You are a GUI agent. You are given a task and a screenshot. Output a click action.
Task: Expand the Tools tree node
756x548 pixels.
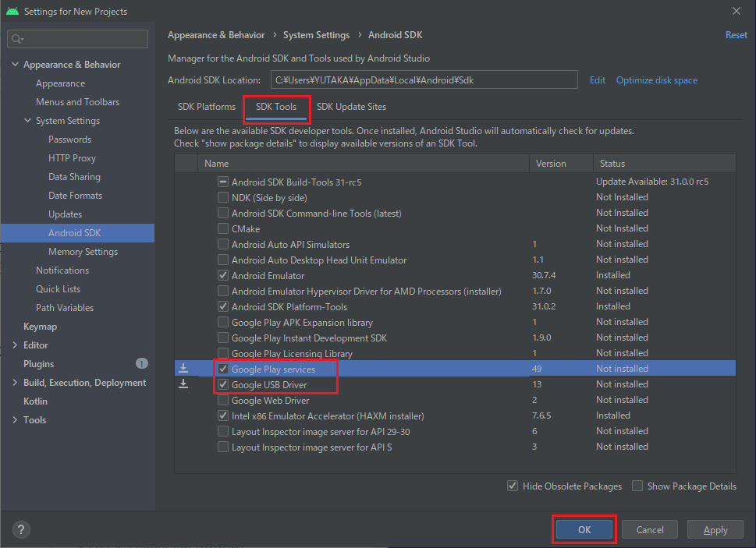pos(15,420)
